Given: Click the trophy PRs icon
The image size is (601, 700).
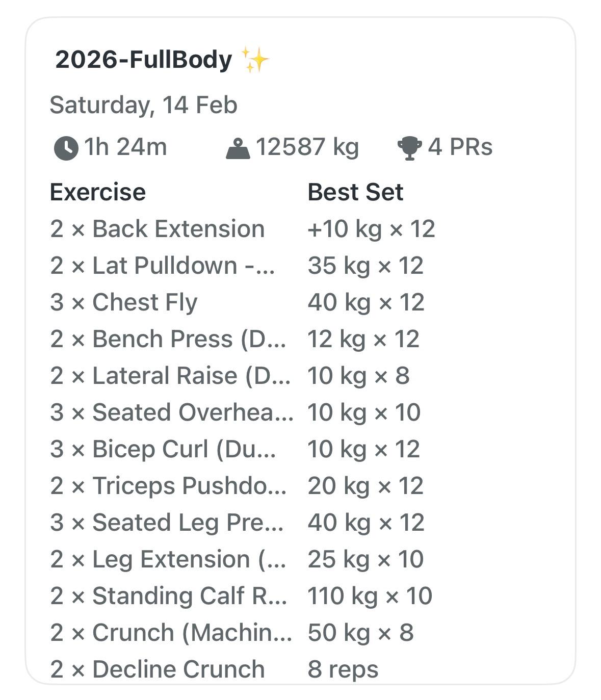Looking at the screenshot, I should tap(409, 148).
